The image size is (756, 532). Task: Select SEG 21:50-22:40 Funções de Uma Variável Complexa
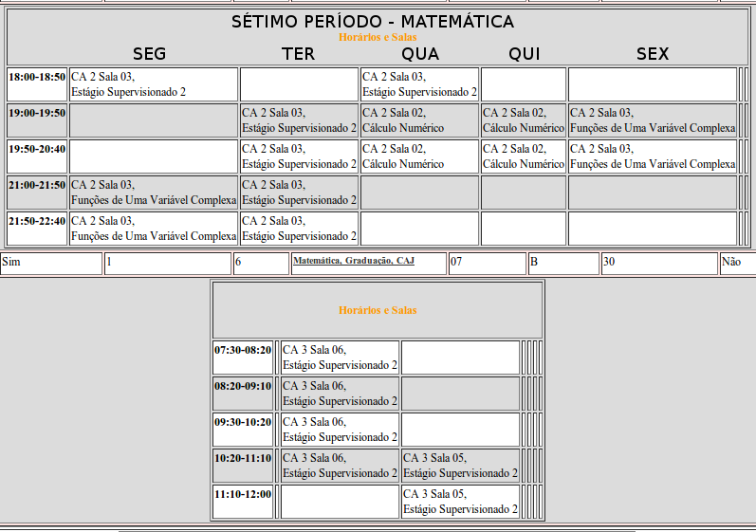(x=154, y=229)
